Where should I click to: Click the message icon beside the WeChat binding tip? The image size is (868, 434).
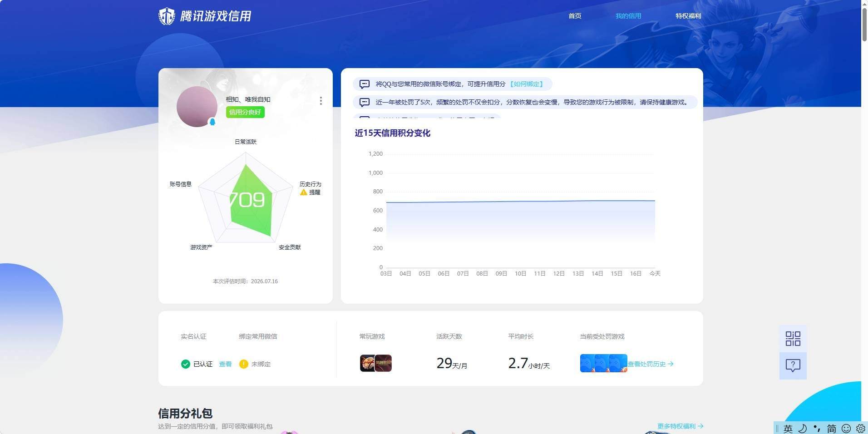coord(364,84)
